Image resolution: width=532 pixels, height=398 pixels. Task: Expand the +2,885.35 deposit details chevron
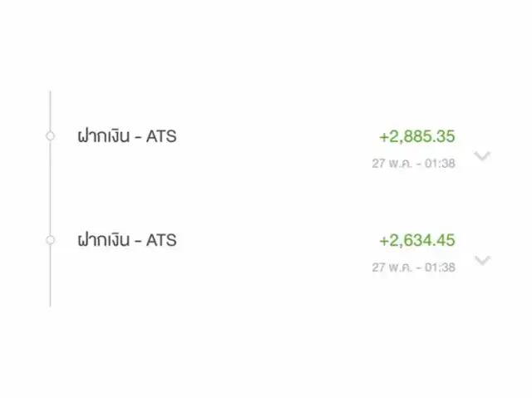(482, 156)
